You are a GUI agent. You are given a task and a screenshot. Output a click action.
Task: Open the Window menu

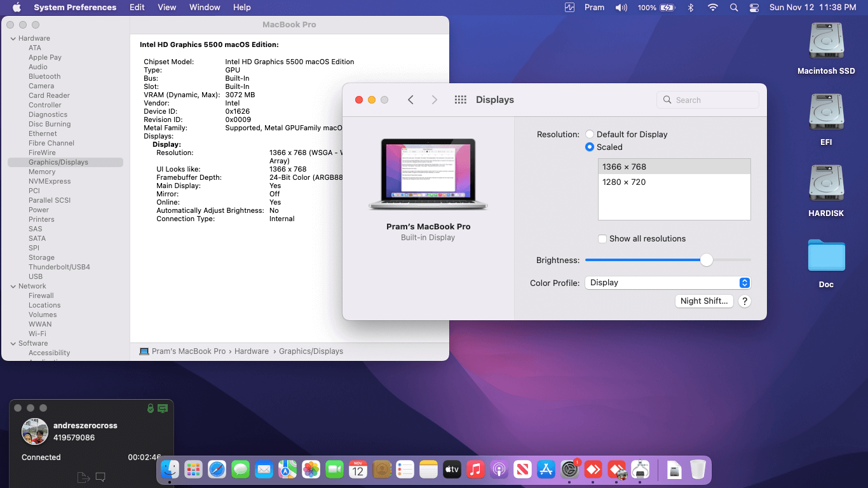point(205,8)
